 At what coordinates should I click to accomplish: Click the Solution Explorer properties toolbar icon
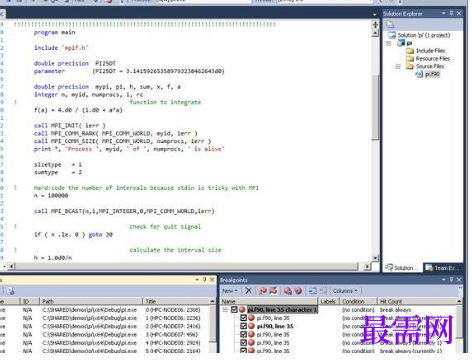click(390, 25)
